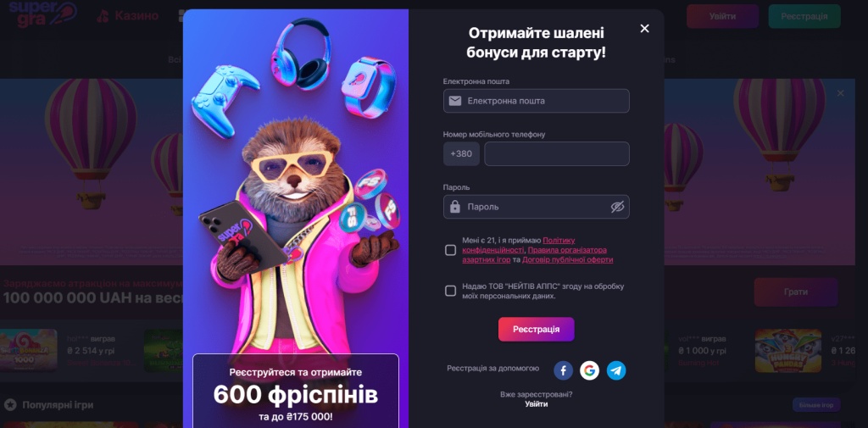Toggle password visibility eye icon

click(x=617, y=207)
